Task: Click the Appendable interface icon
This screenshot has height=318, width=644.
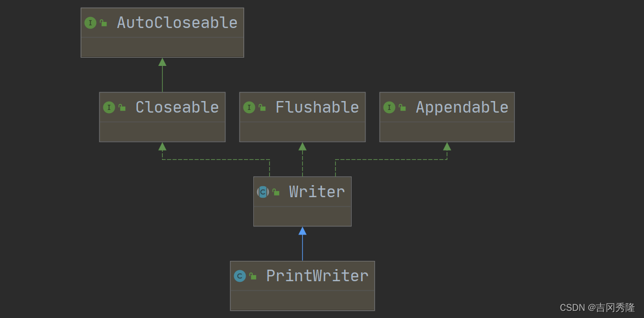Action: [x=389, y=108]
